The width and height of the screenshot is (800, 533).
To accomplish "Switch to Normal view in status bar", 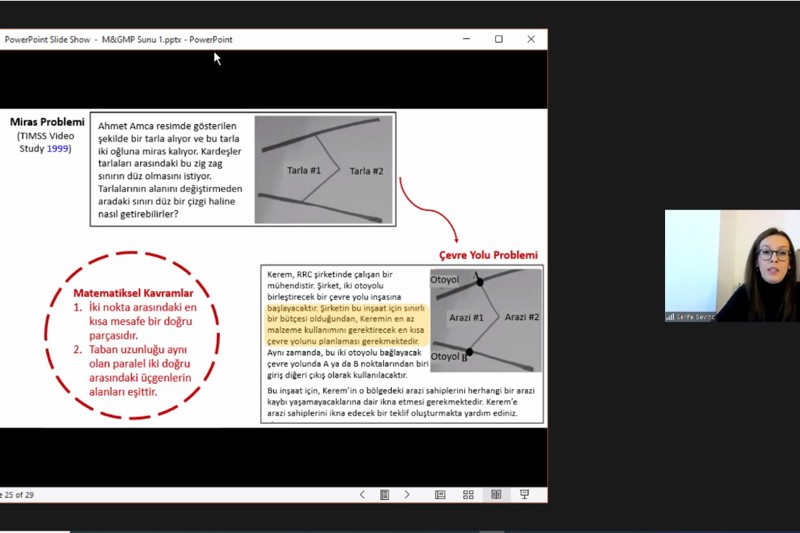I will tap(440, 494).
